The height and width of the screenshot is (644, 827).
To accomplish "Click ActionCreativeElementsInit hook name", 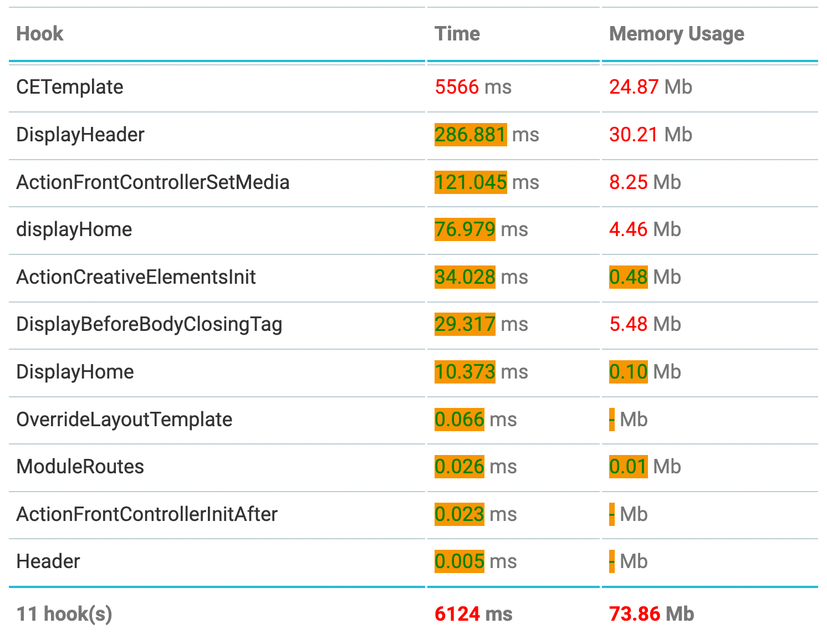I will point(136,277).
